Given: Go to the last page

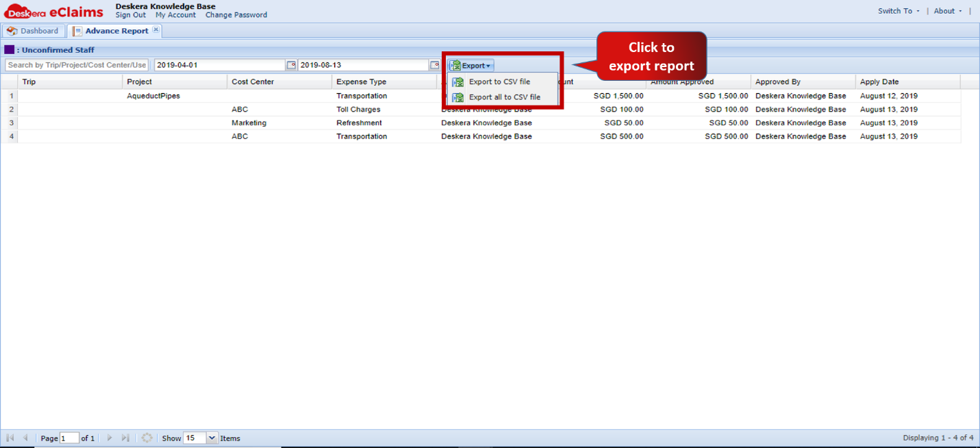Looking at the screenshot, I should 125,438.
